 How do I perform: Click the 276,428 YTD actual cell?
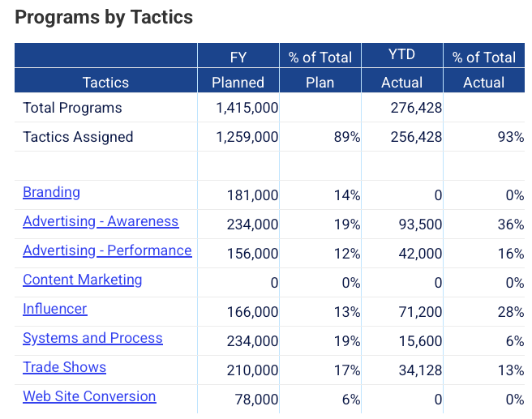413,108
